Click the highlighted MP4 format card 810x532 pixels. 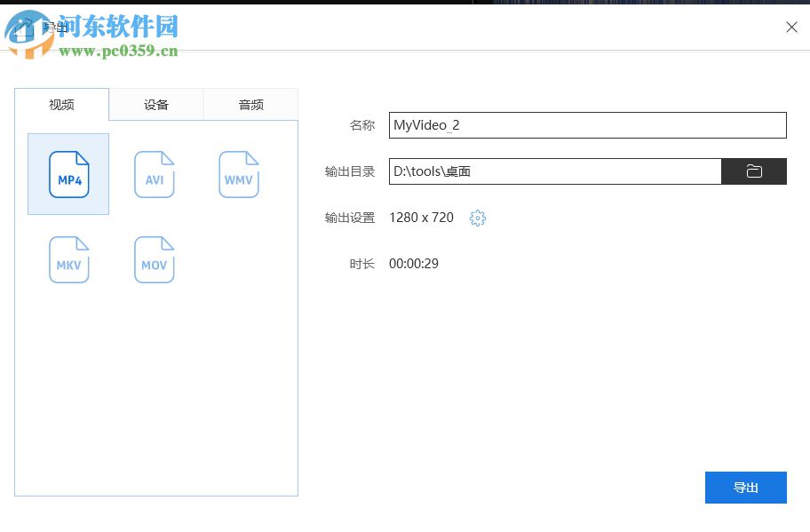68,174
